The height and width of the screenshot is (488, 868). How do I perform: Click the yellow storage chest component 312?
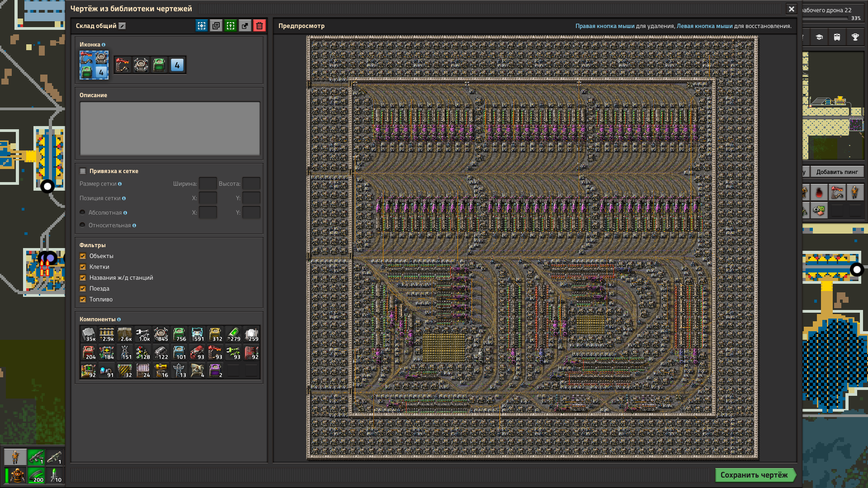pyautogui.click(x=215, y=334)
